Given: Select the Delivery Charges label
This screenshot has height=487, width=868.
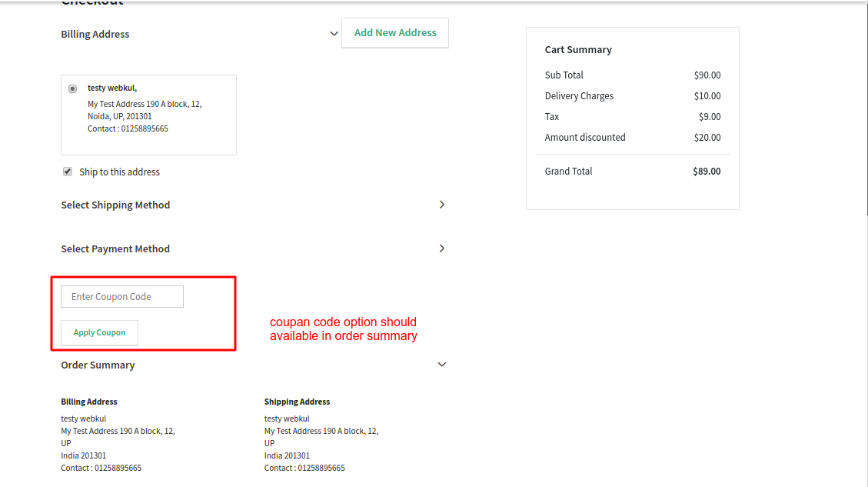Looking at the screenshot, I should [x=579, y=95].
